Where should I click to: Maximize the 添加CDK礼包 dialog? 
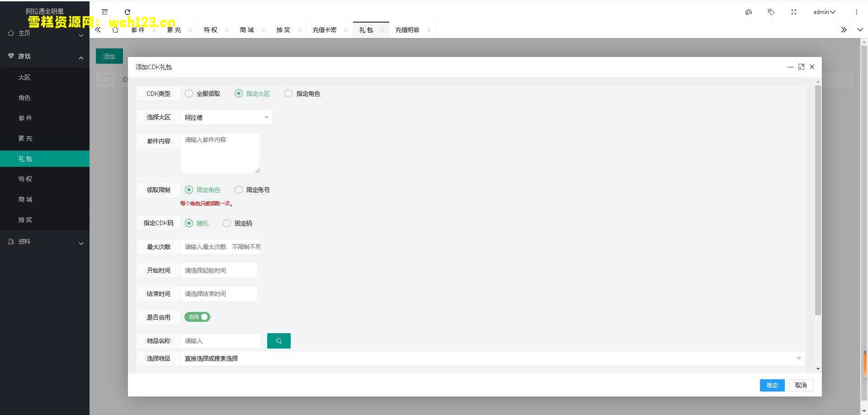801,66
